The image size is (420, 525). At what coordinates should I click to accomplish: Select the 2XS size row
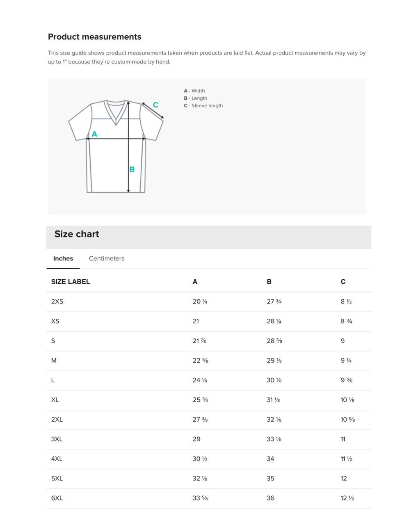coord(57,301)
